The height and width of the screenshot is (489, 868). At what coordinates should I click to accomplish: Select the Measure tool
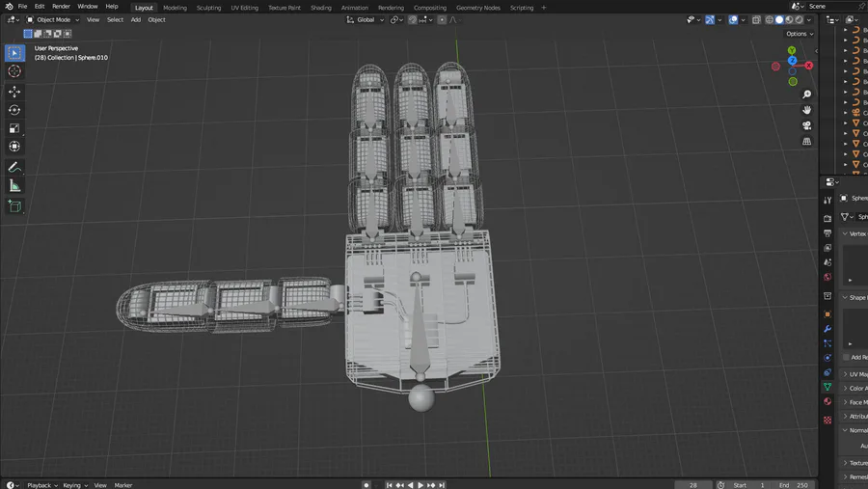tap(14, 186)
